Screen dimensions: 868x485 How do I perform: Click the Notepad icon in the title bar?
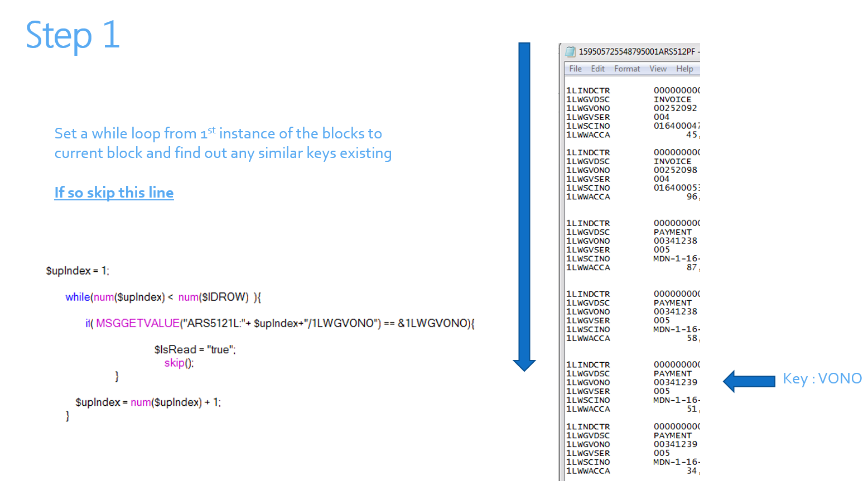[x=571, y=51]
